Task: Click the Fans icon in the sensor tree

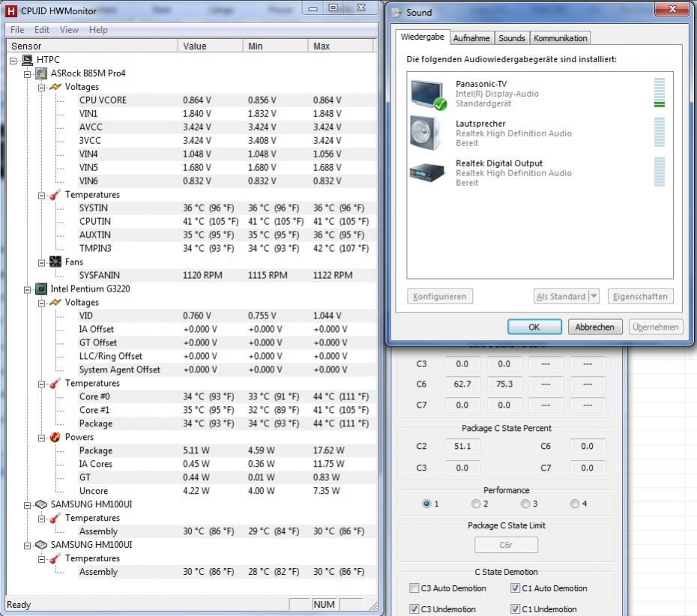Action: tap(55, 262)
